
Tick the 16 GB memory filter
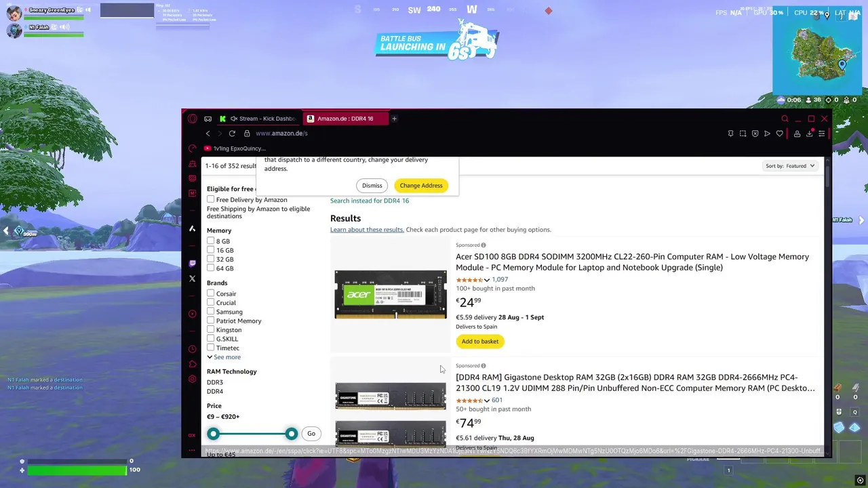point(211,250)
